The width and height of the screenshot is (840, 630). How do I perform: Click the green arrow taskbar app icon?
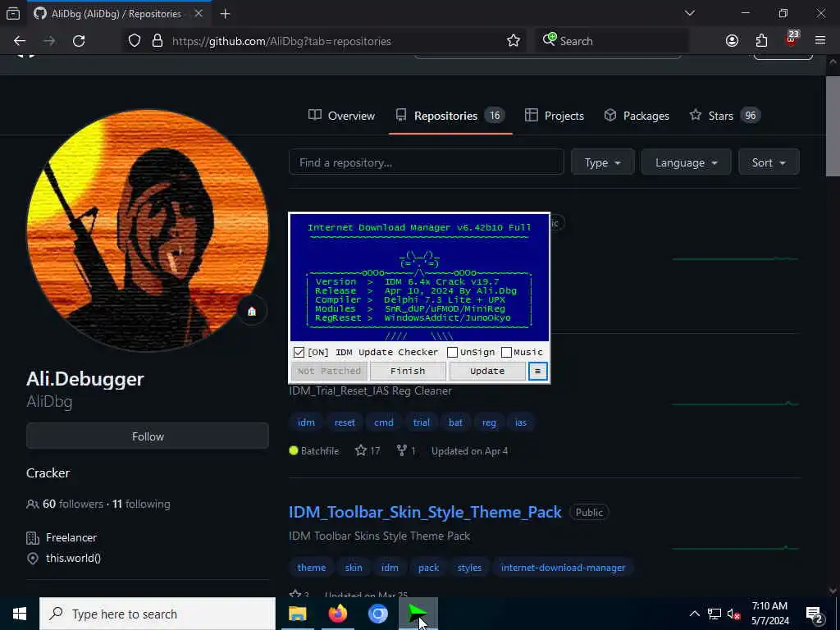418,614
